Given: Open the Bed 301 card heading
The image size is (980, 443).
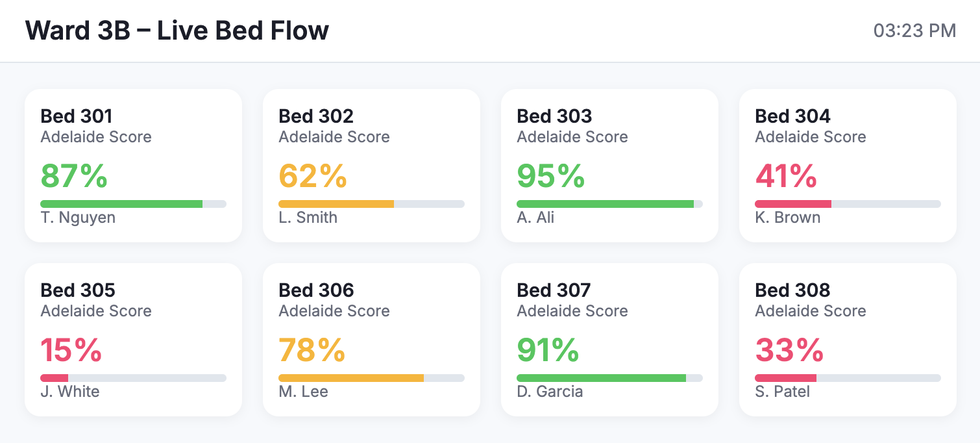Looking at the screenshot, I should pyautogui.click(x=77, y=116).
